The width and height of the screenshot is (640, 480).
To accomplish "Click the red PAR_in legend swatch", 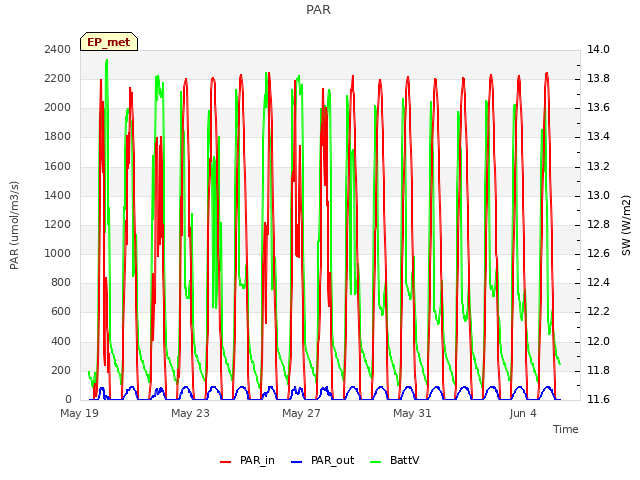I will click(225, 462).
